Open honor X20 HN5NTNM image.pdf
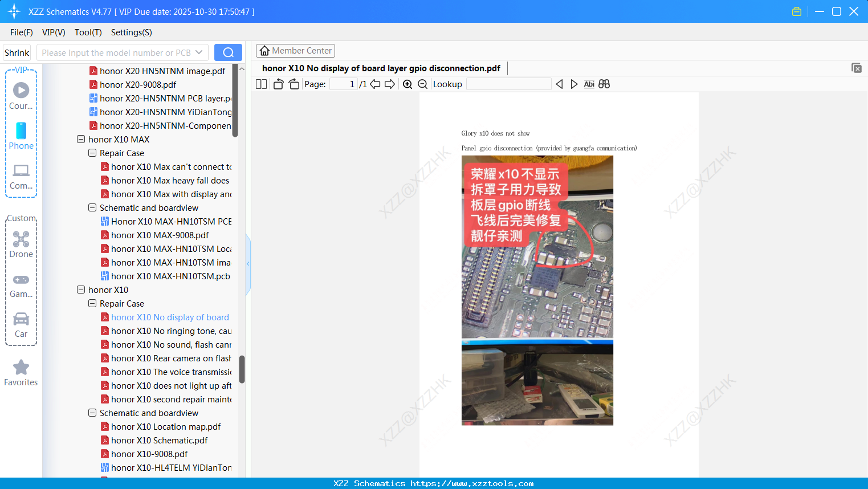Screen dimensions: 868x489 pyautogui.click(x=157, y=71)
